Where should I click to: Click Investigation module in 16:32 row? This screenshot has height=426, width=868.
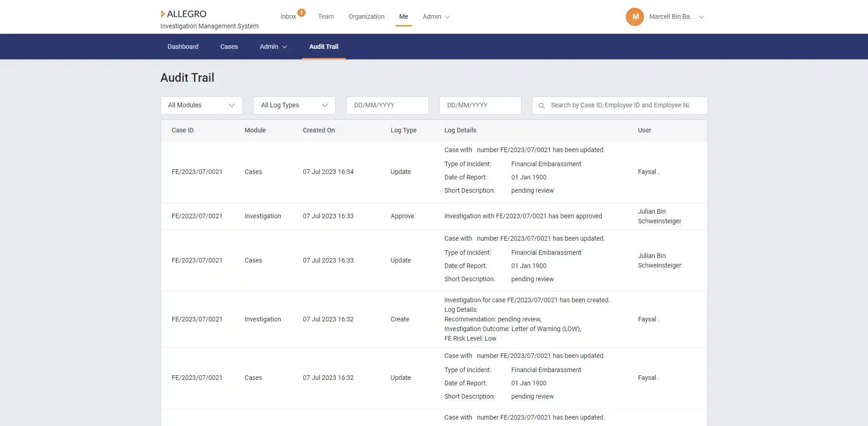[x=263, y=319]
